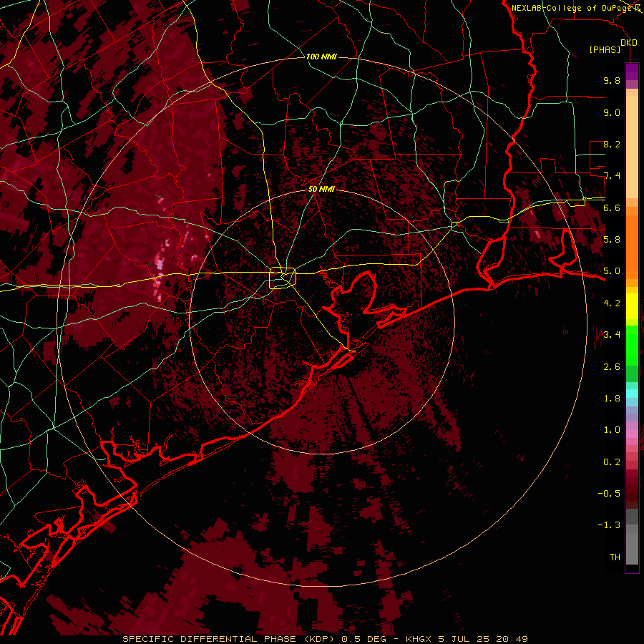Select the 1.0 scale label
Viewport: 644px width, 644px height.
612,430
